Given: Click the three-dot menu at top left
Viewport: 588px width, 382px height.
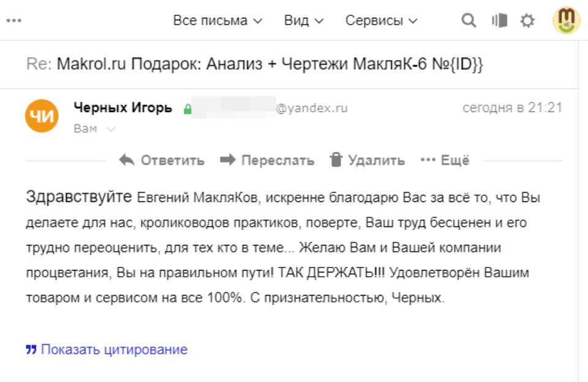Looking at the screenshot, I should tap(13, 21).
